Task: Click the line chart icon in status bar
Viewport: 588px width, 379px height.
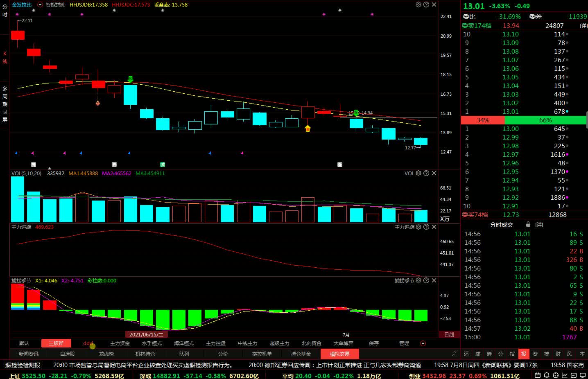Action: tap(564, 375)
